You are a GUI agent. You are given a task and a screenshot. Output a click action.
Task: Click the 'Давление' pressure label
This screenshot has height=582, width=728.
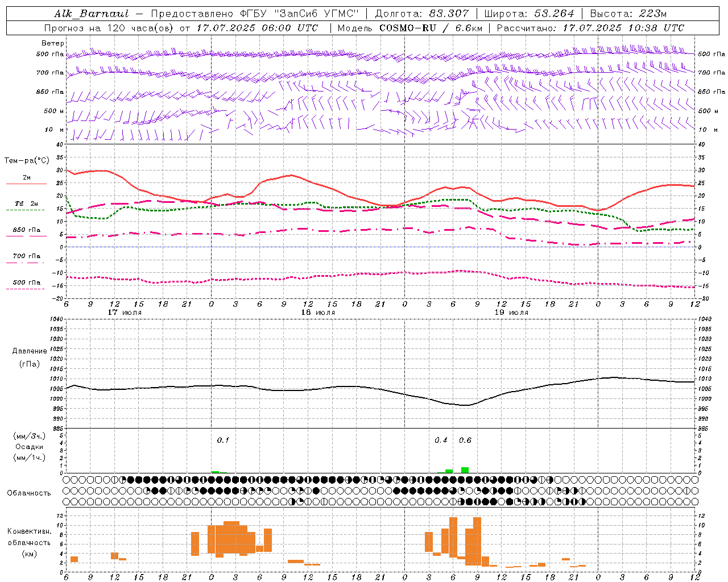30,351
